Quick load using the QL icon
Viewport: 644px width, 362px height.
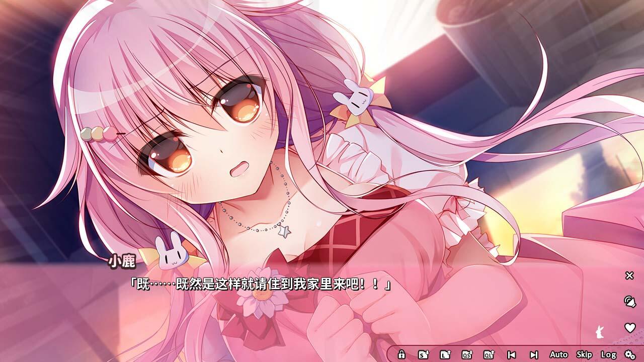coord(489,355)
